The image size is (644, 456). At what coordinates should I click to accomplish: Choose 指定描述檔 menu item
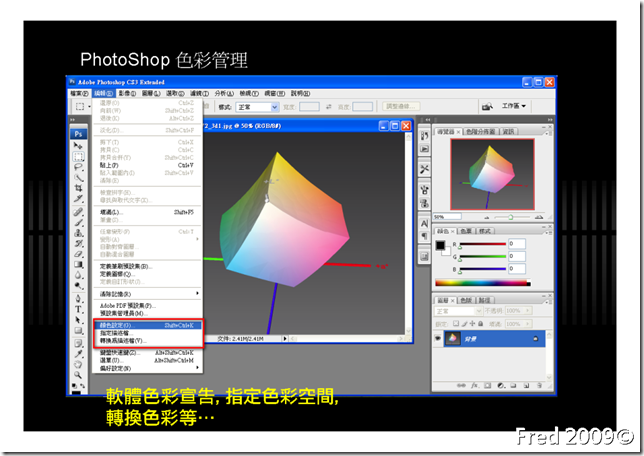click(x=148, y=333)
